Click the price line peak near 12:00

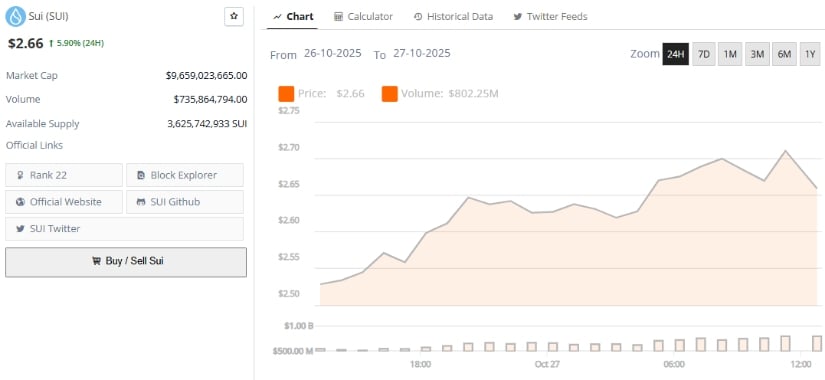pyautogui.click(x=786, y=151)
